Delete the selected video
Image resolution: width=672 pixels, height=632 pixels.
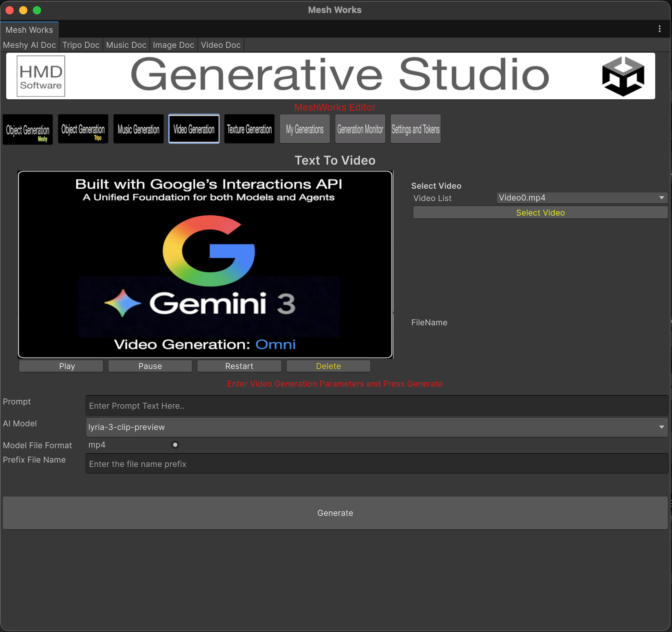328,366
